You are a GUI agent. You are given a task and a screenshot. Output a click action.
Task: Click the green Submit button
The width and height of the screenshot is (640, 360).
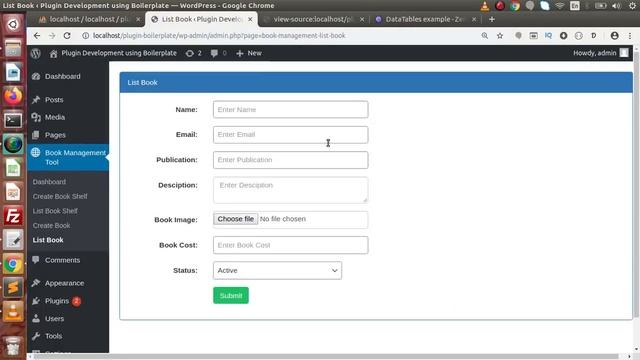pos(231,296)
